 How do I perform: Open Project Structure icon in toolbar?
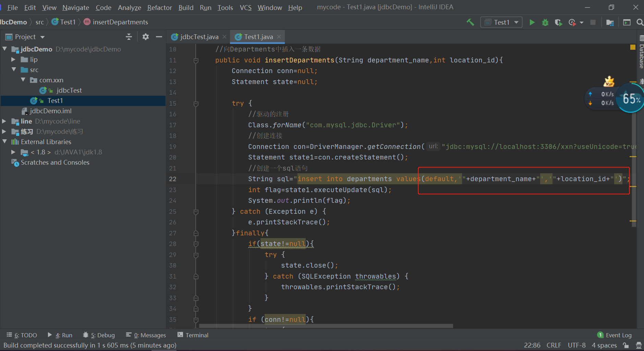point(610,22)
